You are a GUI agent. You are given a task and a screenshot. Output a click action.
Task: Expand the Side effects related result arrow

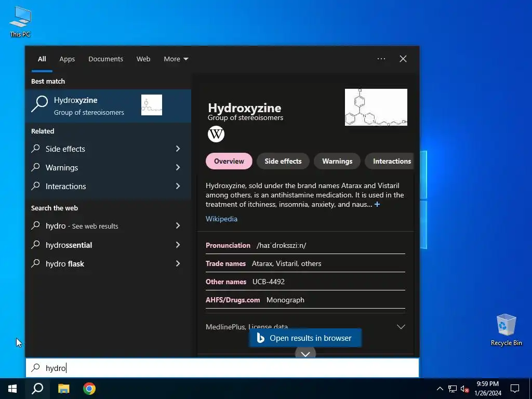(x=178, y=149)
